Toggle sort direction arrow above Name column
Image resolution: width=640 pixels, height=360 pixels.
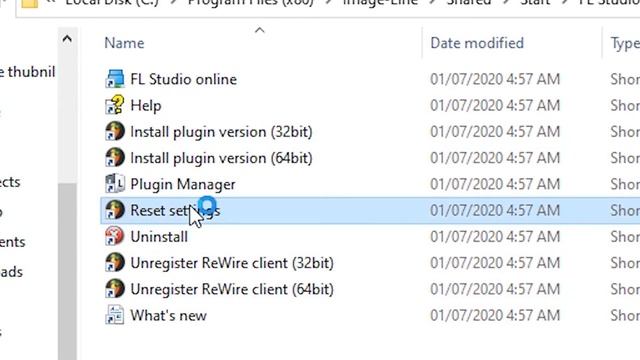[x=260, y=30]
